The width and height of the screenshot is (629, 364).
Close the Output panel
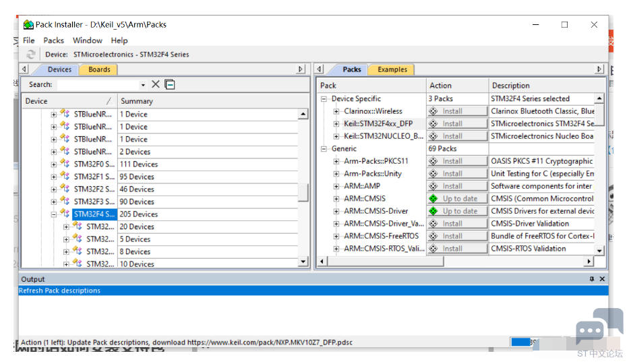tap(602, 279)
